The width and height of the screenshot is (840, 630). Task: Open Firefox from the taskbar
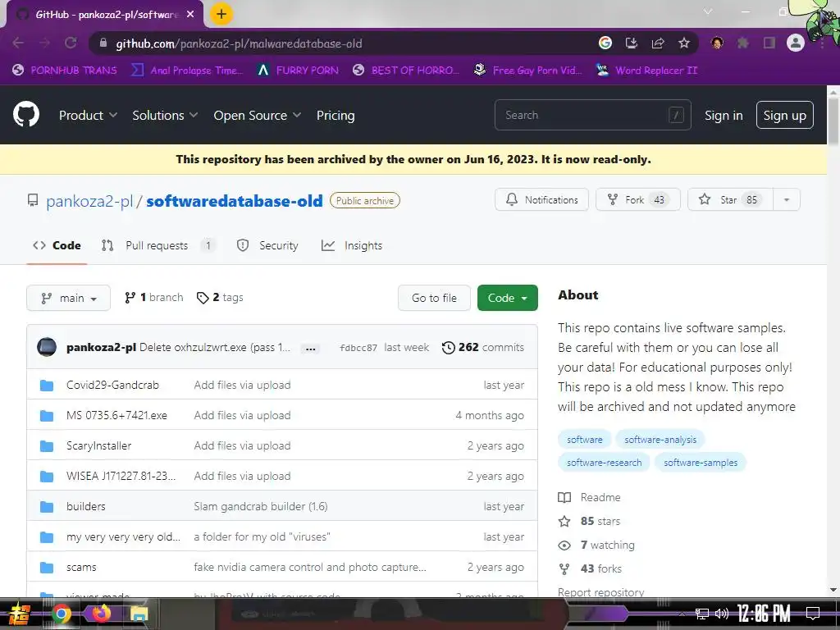click(101, 614)
